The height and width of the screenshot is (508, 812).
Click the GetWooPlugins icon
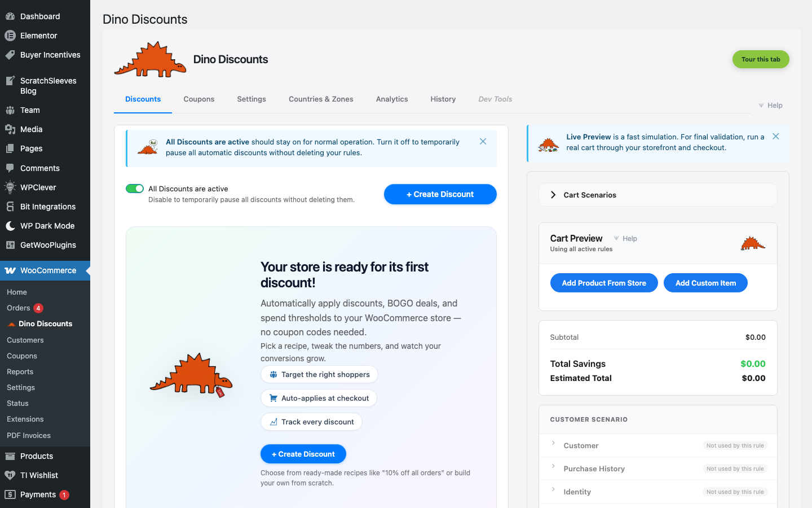10,245
